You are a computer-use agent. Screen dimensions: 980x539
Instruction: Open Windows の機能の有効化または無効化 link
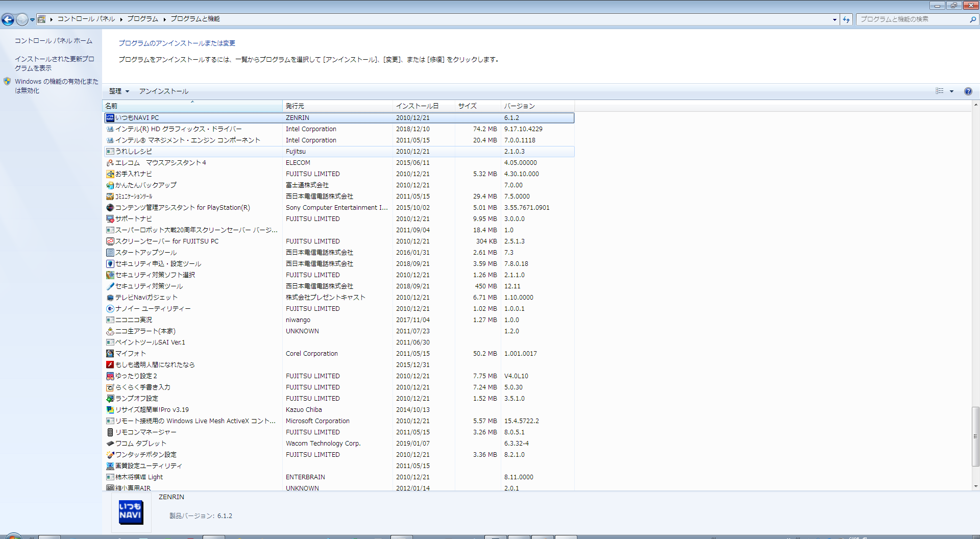coord(56,86)
